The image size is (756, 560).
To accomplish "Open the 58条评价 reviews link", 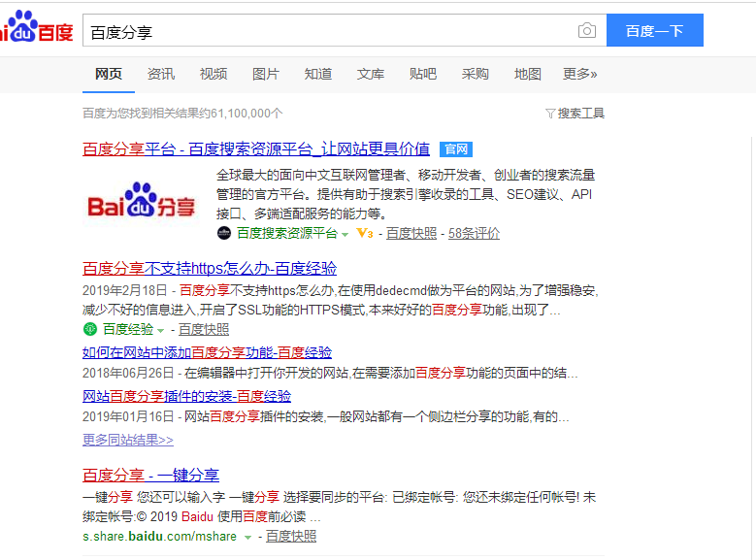I will [x=474, y=234].
